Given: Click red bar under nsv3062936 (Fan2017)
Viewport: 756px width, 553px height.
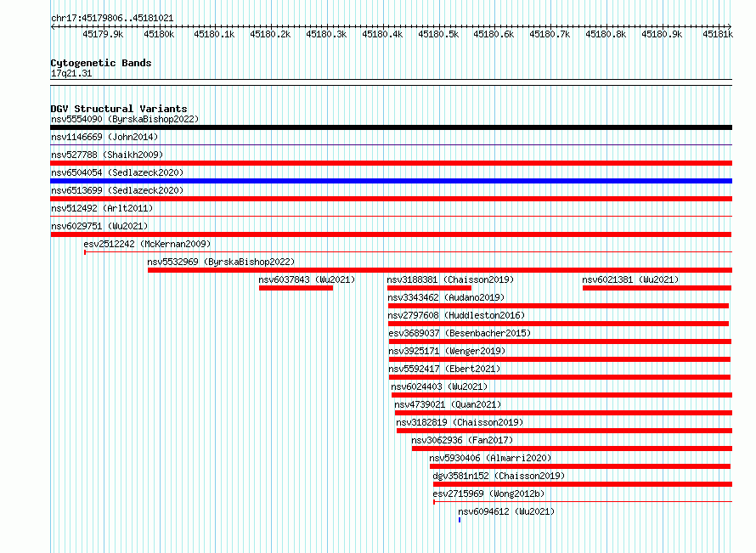Looking at the screenshot, I should (572, 449).
